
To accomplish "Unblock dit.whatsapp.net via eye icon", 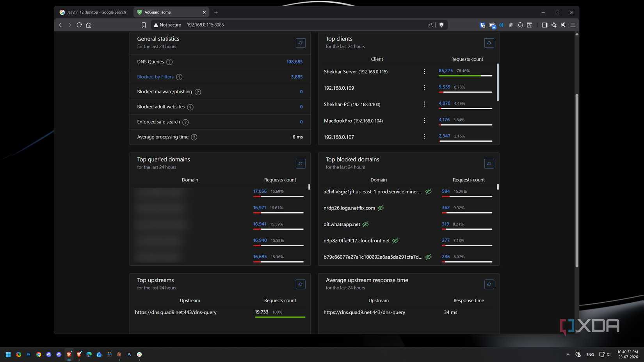I will [x=365, y=224].
